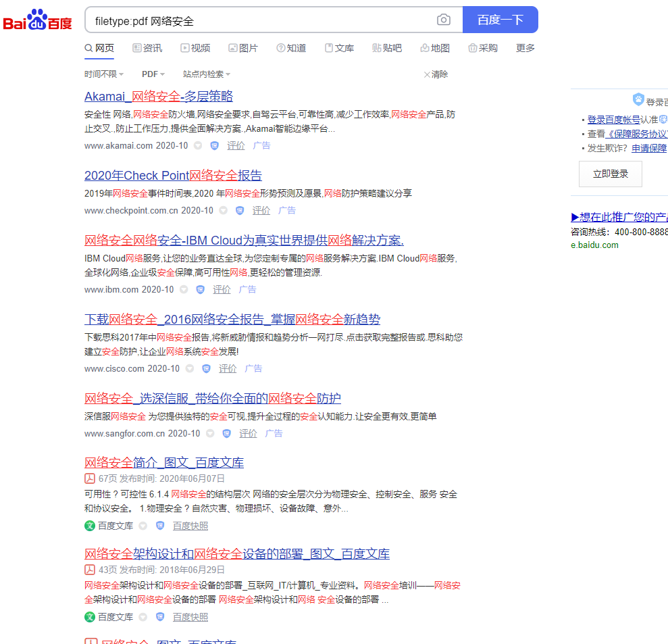Open the 时间不限 time filter dropdown

point(104,74)
